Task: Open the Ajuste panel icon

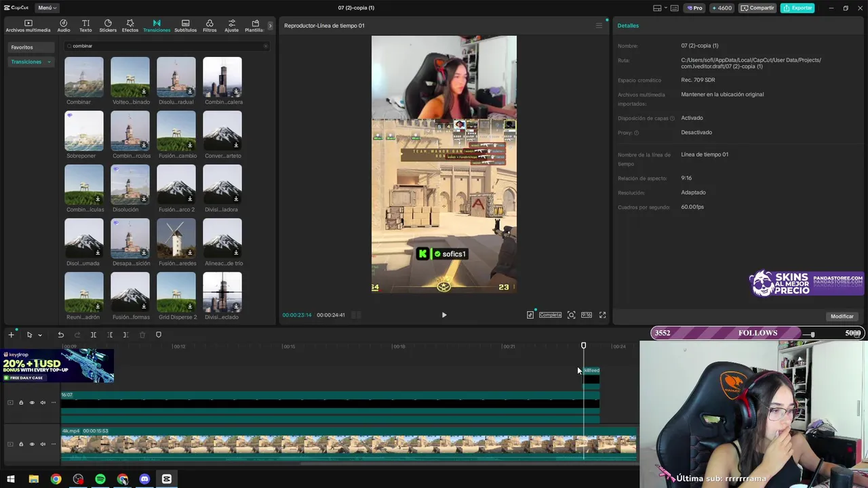Action: point(232,26)
